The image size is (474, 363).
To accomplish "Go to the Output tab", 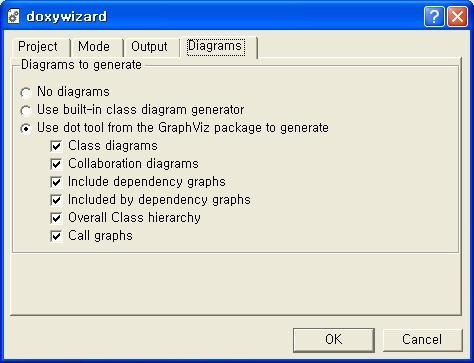I will coord(149,47).
